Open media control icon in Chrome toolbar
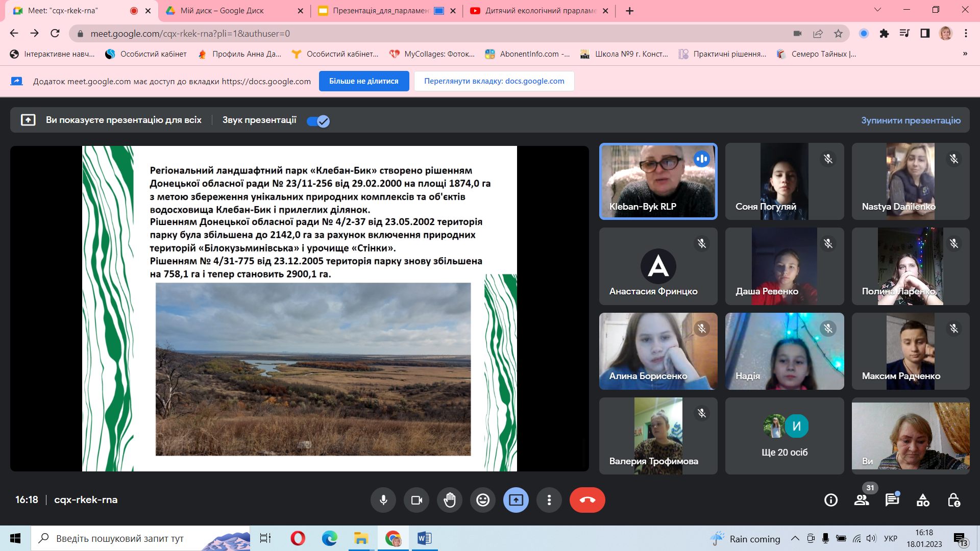 pyautogui.click(x=904, y=33)
